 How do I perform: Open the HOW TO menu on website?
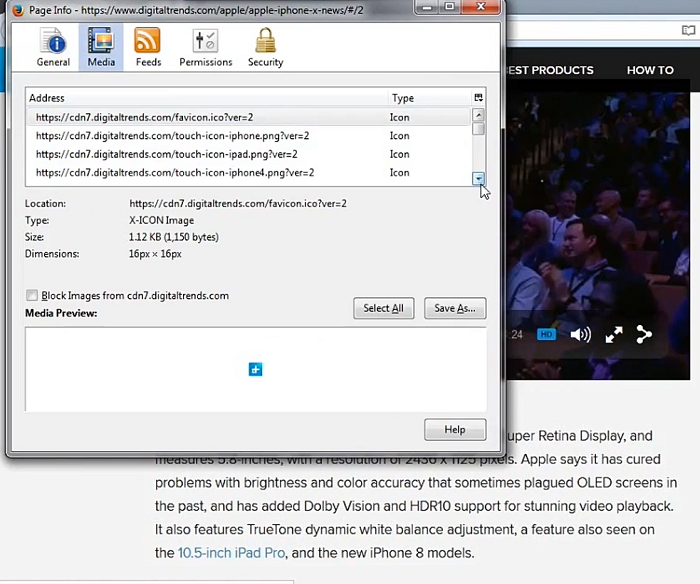[650, 70]
